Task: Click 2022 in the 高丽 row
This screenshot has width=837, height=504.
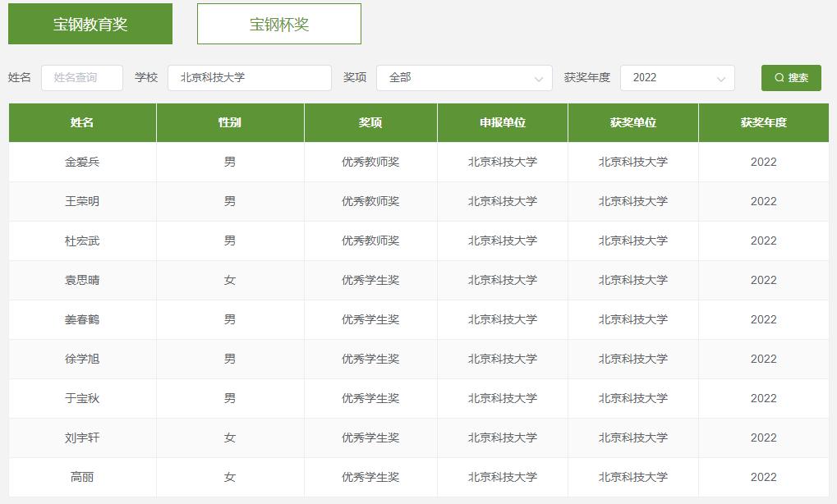Action: coord(765,477)
